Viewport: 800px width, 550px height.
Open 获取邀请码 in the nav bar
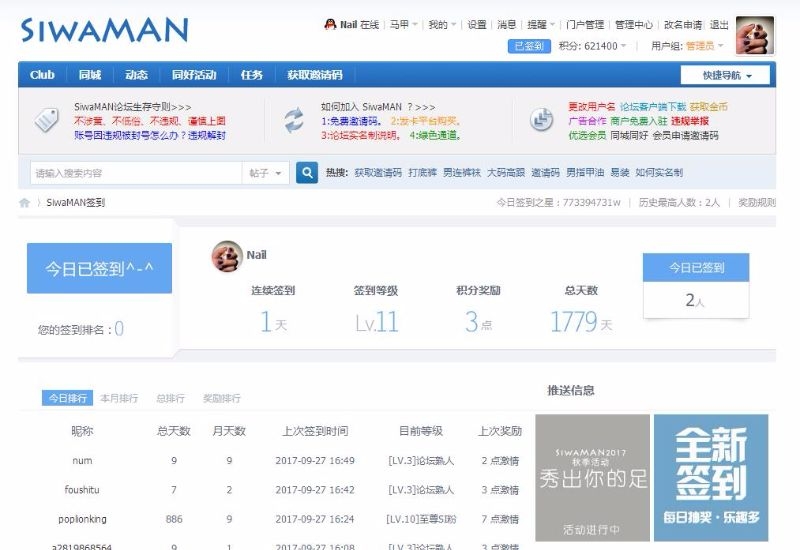[315, 75]
